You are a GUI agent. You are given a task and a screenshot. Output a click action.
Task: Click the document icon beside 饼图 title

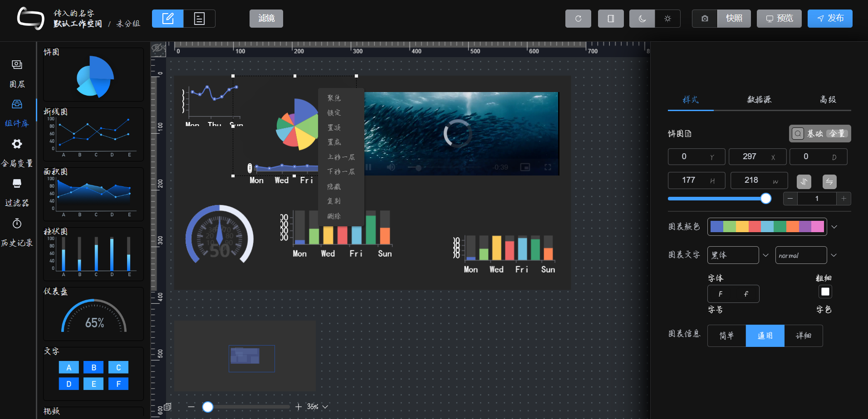688,134
